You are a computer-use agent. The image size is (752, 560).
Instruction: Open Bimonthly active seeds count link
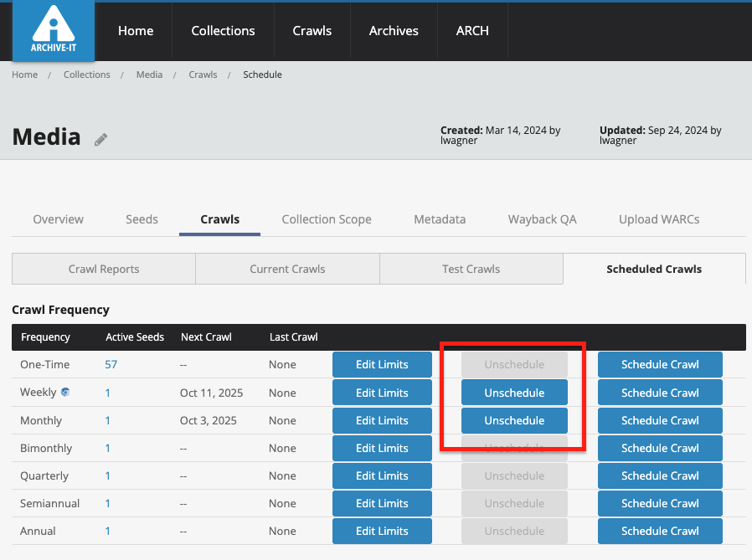tap(107, 449)
